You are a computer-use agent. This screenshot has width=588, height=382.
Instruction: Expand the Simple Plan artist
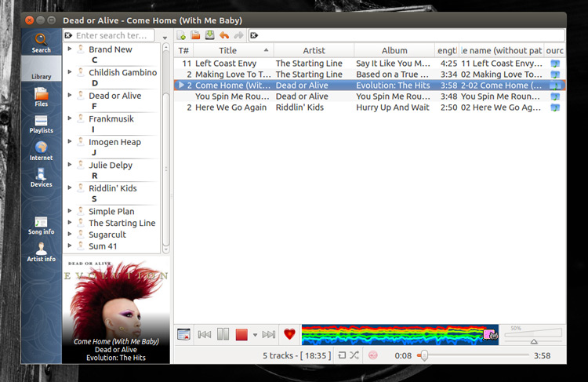pyautogui.click(x=70, y=211)
